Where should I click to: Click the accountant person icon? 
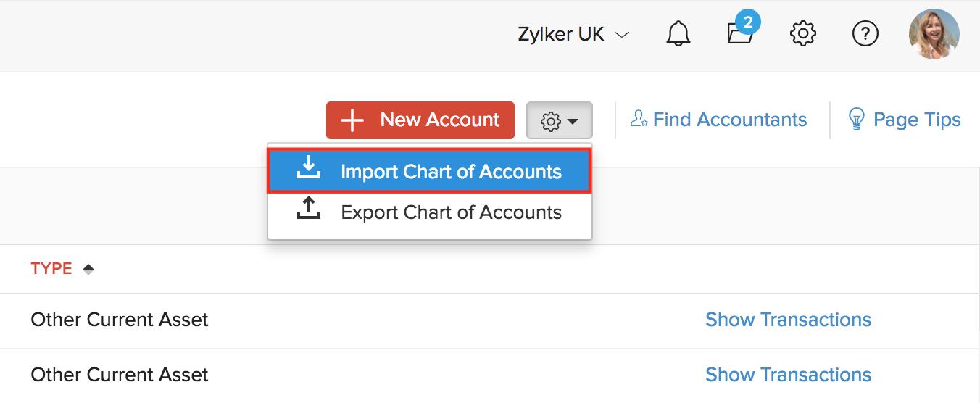[639, 119]
